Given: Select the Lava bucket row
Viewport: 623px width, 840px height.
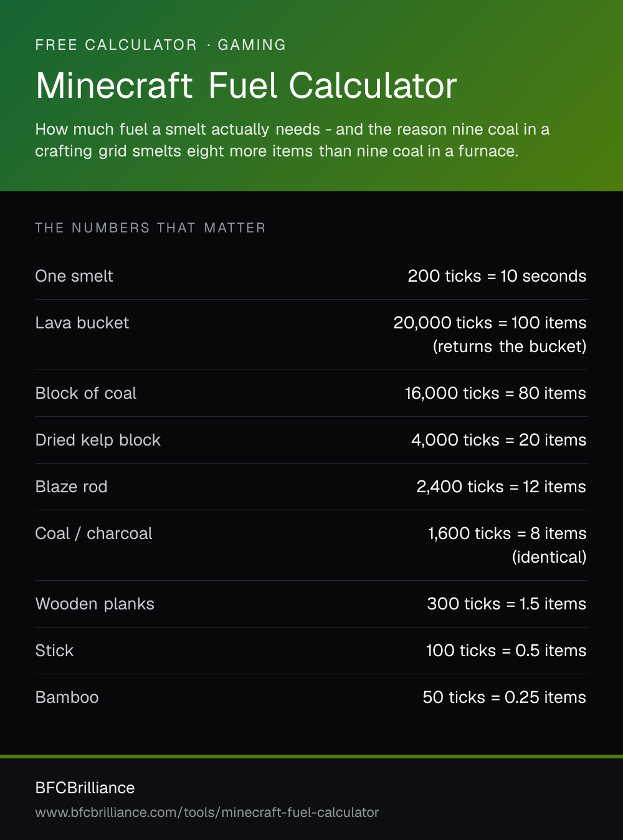Looking at the screenshot, I should coord(311,335).
